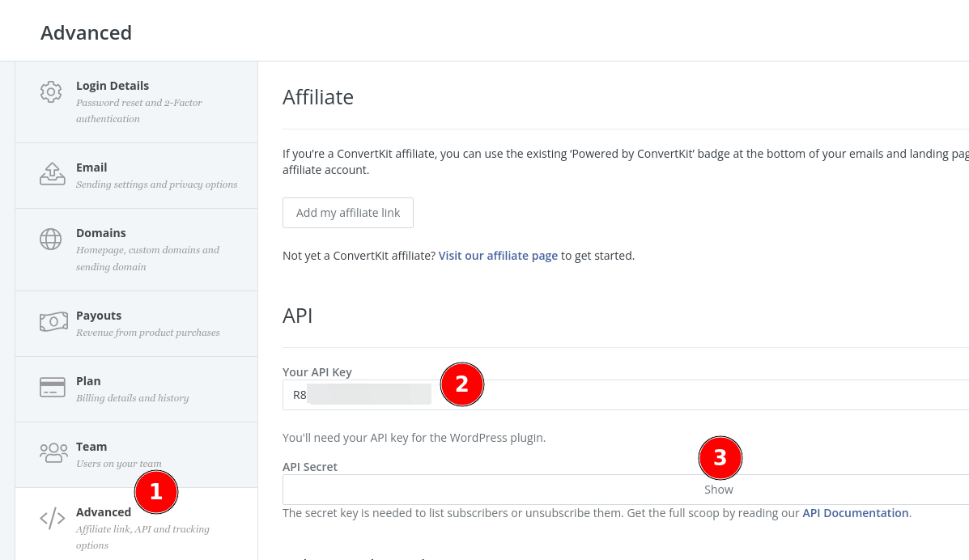Click the 'API Secret' label

click(310, 467)
